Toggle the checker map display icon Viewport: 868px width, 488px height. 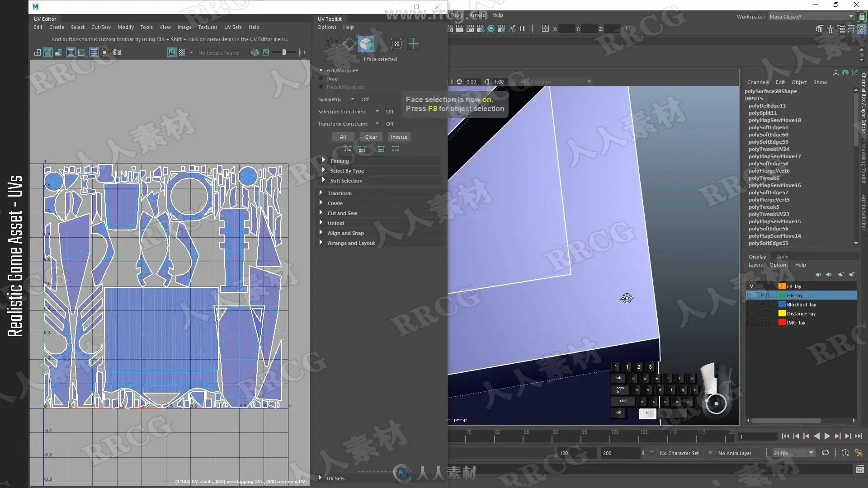tap(182, 52)
